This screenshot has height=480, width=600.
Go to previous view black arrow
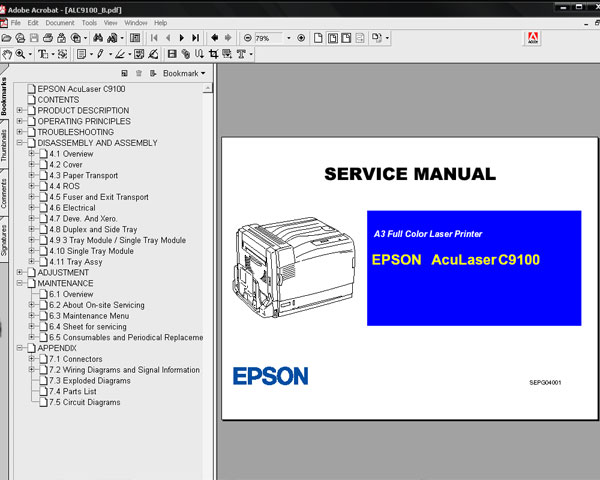point(215,38)
